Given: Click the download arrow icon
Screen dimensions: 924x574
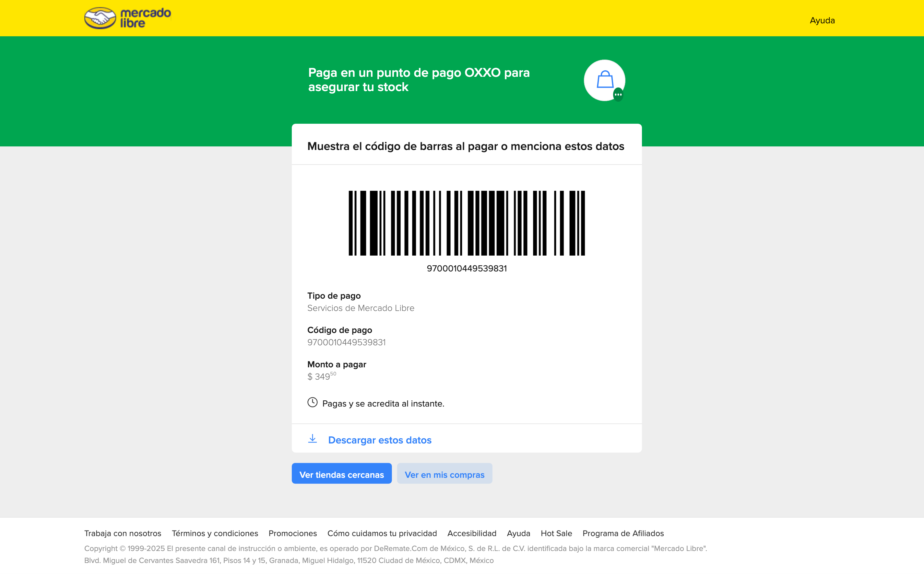Looking at the screenshot, I should 312,439.
